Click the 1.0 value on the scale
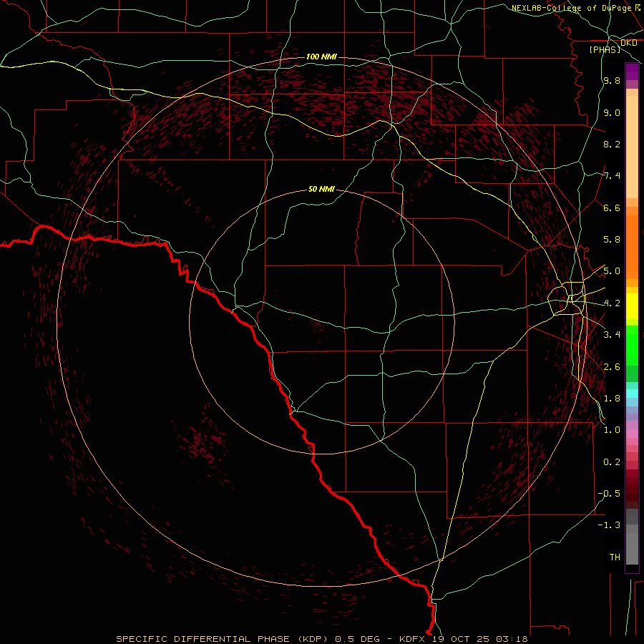644x644 pixels. 612,430
